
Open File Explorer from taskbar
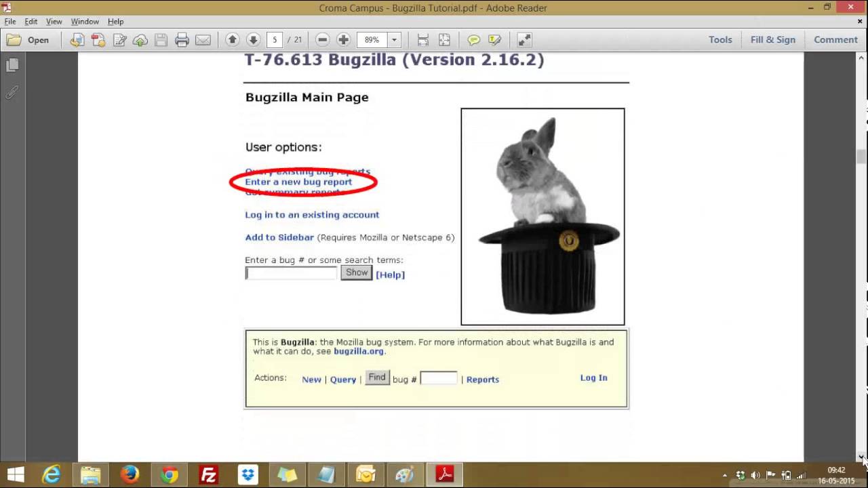click(x=91, y=474)
